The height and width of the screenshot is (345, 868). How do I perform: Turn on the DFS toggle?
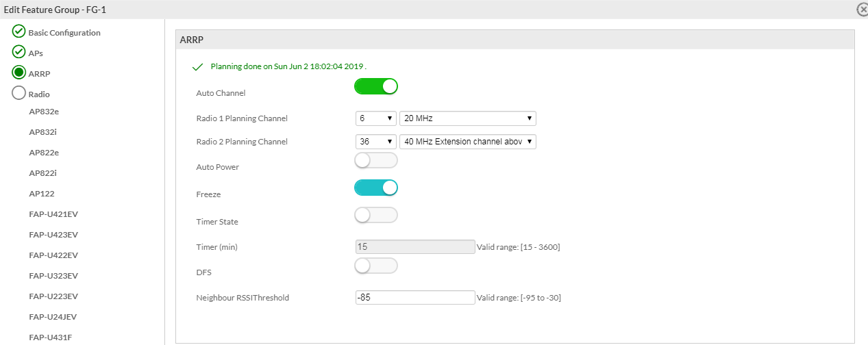click(x=375, y=266)
